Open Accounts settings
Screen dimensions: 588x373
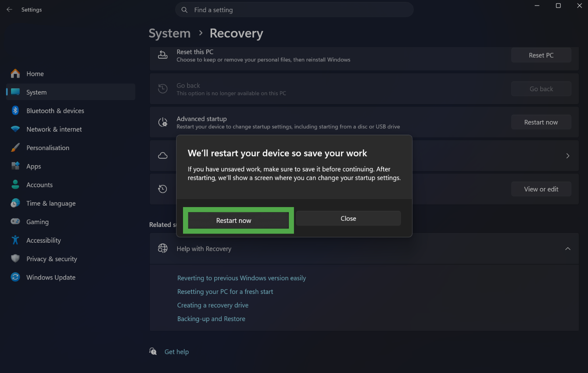pos(71,185)
